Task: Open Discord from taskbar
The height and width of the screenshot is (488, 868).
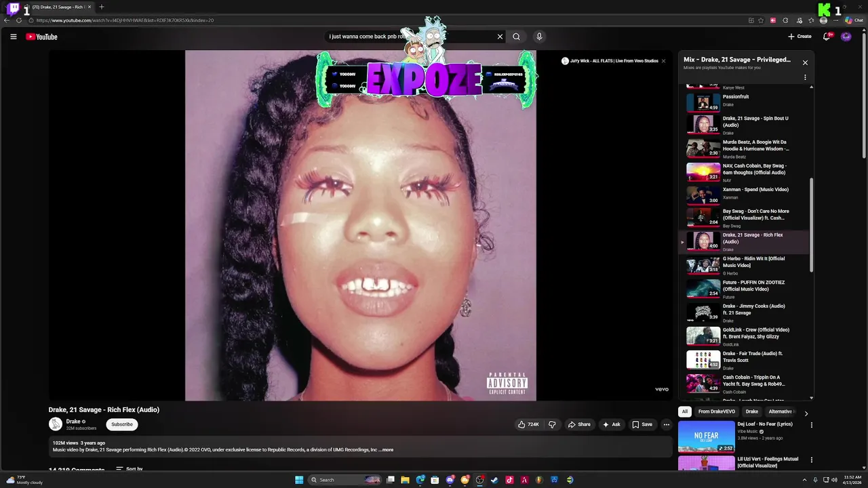Action: (450, 480)
